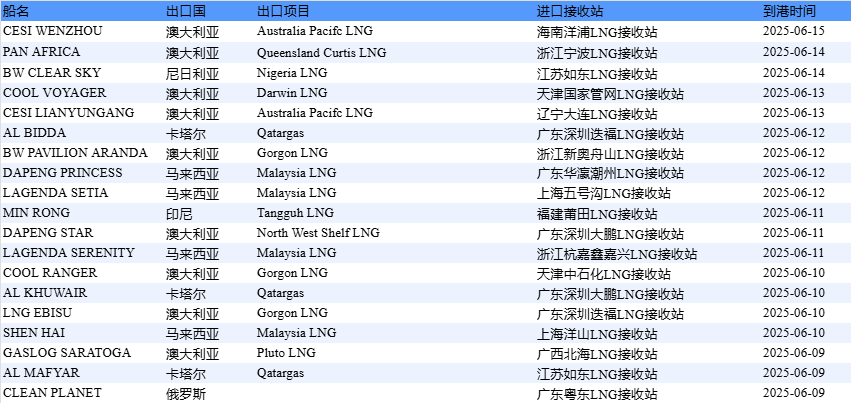Select the CESI WENZHOU ship name
This screenshot has width=851, height=403.
pos(52,31)
